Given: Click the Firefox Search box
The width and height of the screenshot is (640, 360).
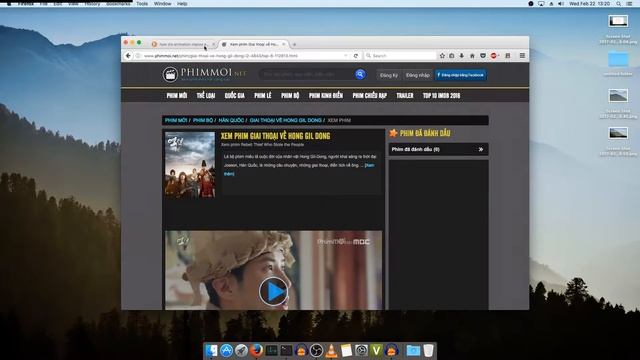Looking at the screenshot, I should click(x=400, y=56).
